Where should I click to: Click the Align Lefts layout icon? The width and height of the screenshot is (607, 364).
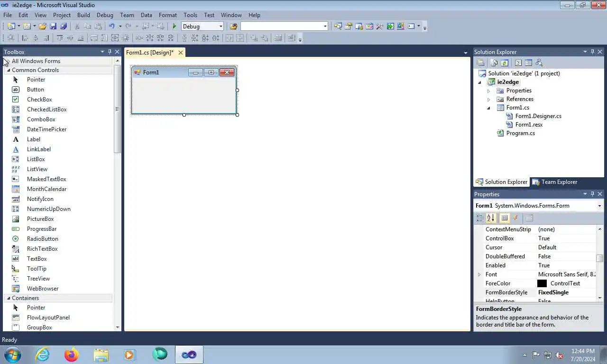[x=25, y=38]
